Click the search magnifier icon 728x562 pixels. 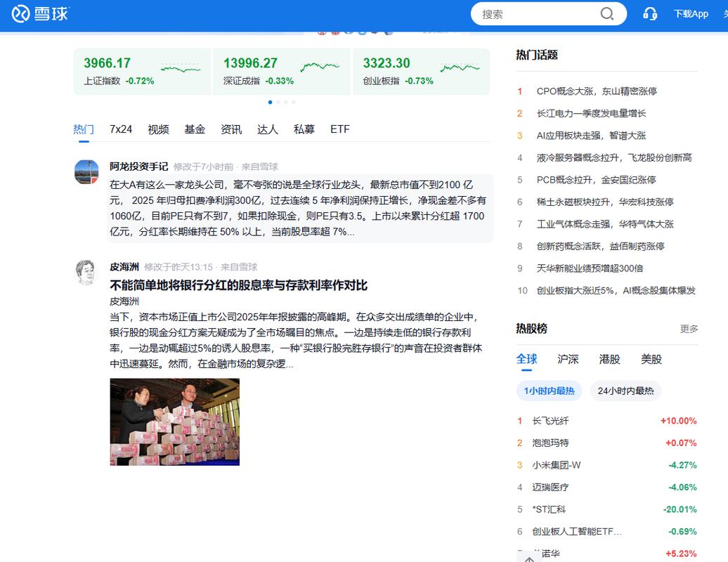point(607,14)
